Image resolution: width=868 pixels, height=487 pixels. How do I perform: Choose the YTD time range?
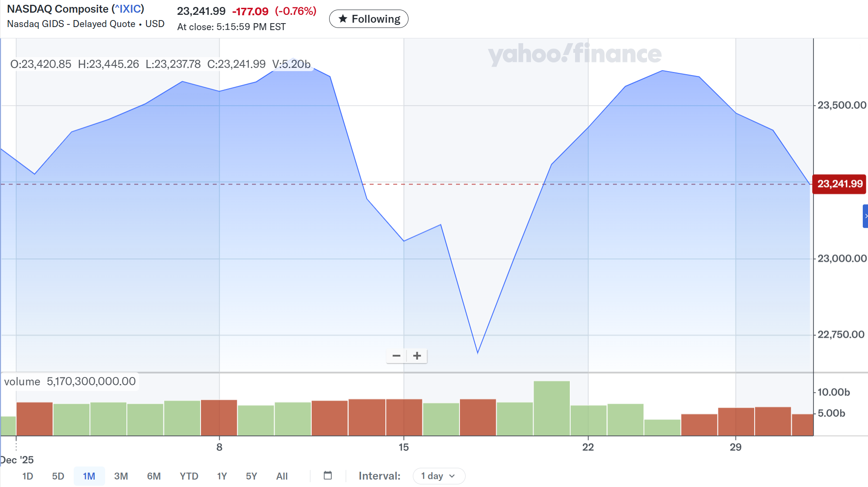pos(189,476)
